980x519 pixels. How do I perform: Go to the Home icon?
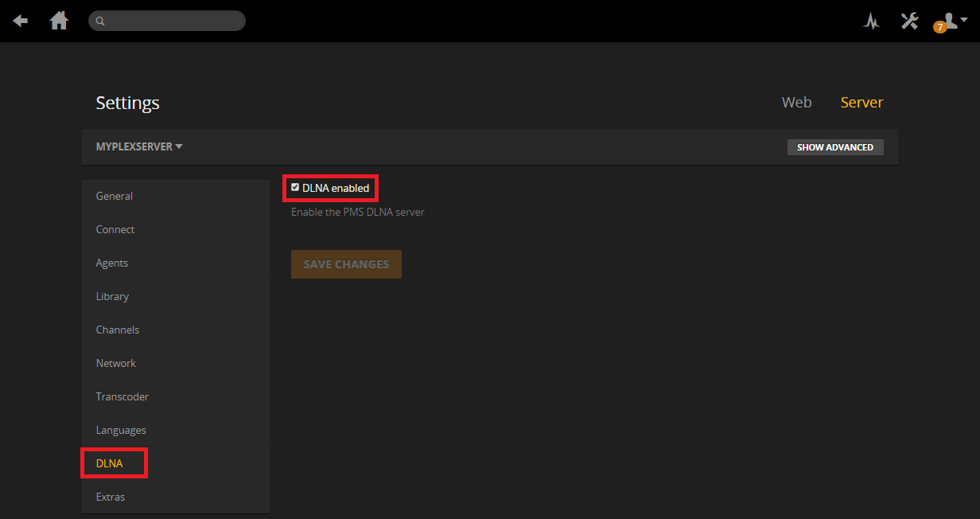point(59,21)
